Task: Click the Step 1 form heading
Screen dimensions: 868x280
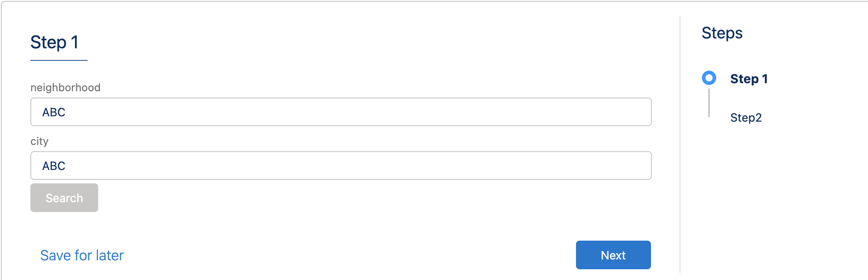Action: pos(54,42)
